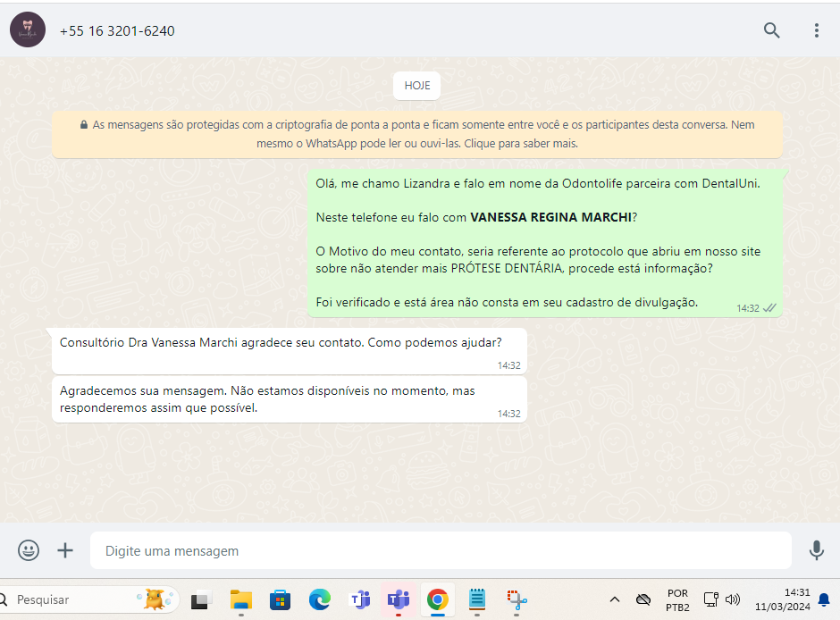840x620 pixels.
Task: Click the plus attach icon
Action: click(65, 550)
